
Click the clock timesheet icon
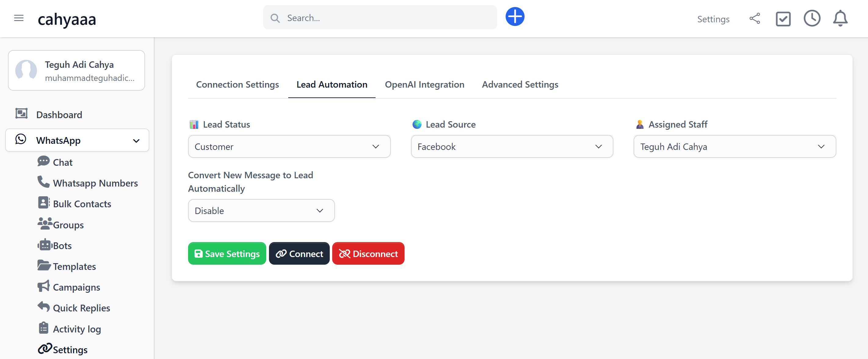tap(812, 19)
